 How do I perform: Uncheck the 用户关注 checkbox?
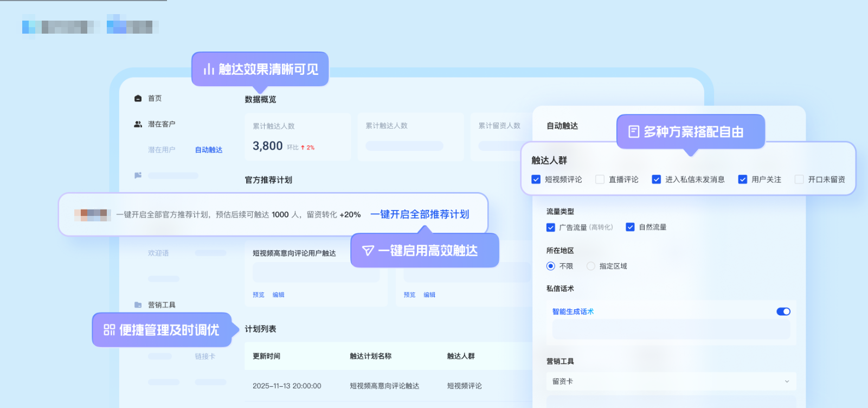742,180
